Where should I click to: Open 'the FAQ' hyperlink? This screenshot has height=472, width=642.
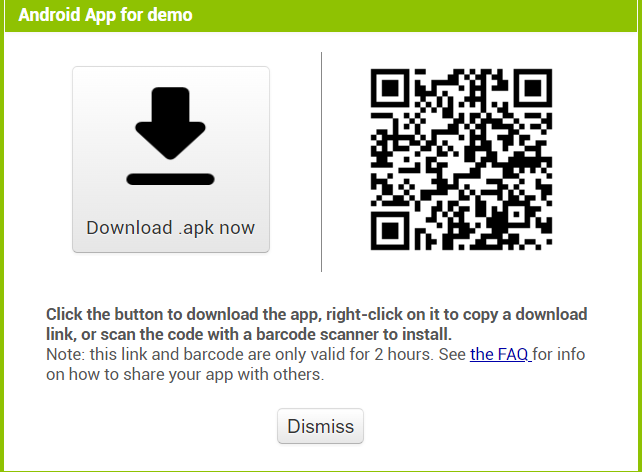click(x=501, y=355)
